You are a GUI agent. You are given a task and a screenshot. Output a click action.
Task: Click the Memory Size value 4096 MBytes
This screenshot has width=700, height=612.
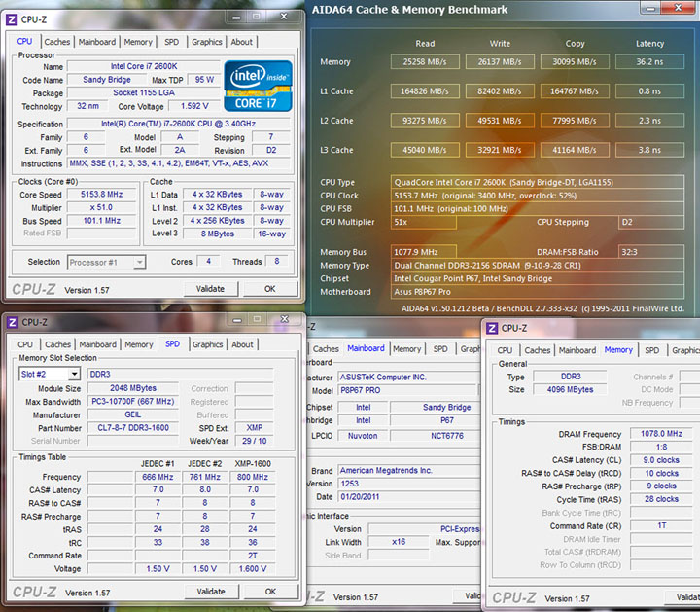click(x=570, y=389)
